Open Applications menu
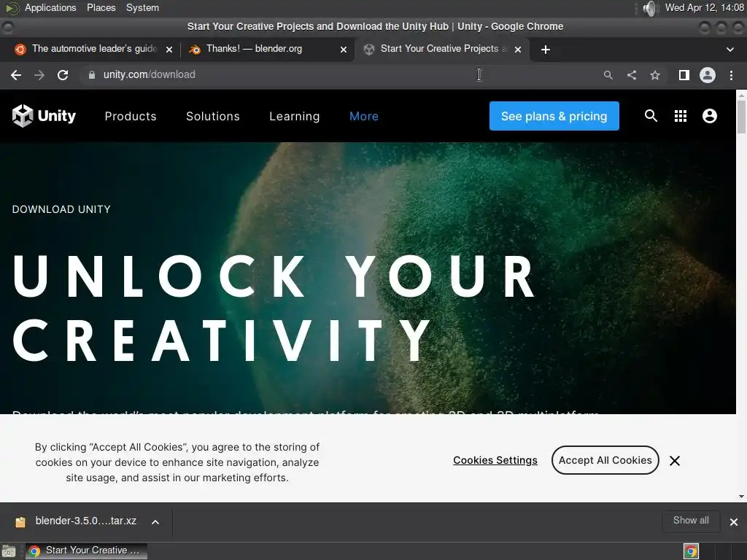This screenshot has height=560, width=747. (50, 7)
